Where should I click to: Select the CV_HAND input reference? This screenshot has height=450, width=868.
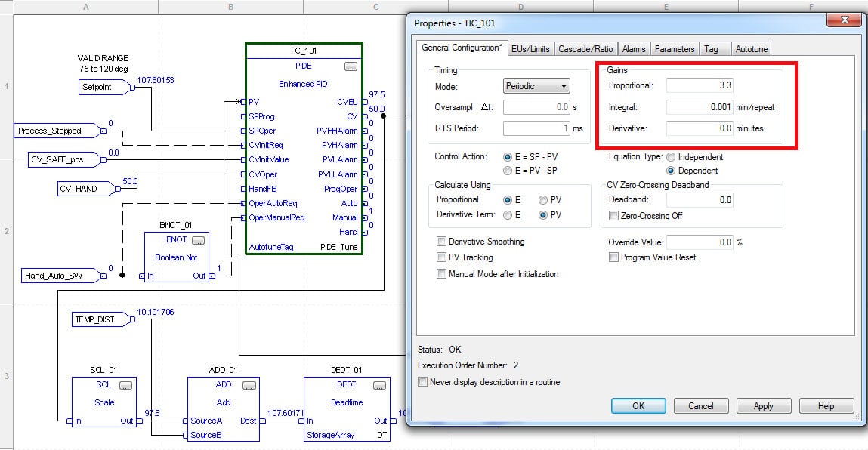point(88,189)
